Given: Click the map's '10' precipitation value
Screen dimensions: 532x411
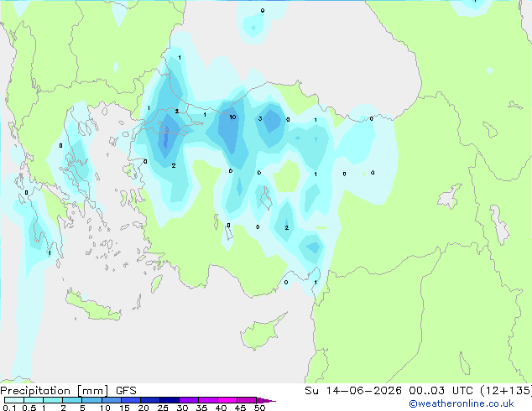Looking at the screenshot, I should (232, 117).
